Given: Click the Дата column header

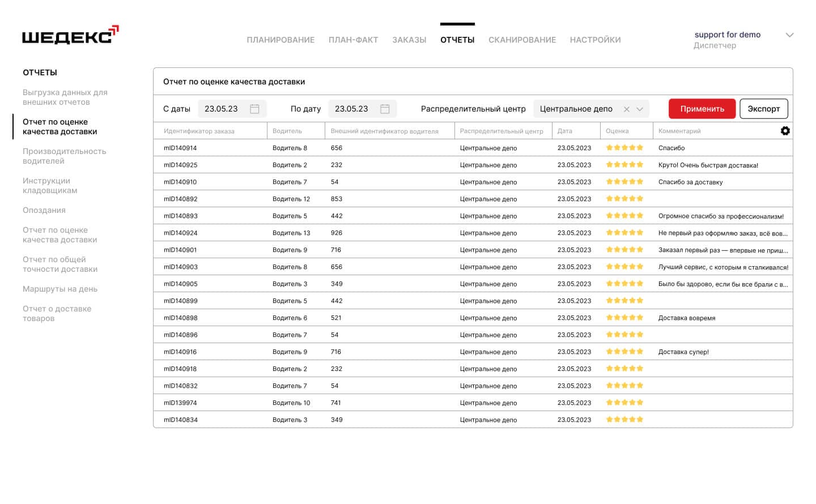Looking at the screenshot, I should 564,131.
